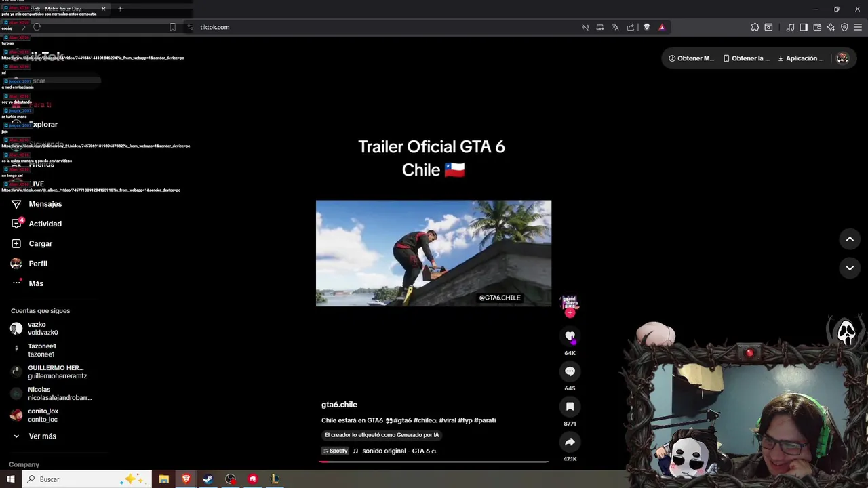Screen dimensions: 868x488
Task: Open Brave VPN shield icon
Action: [x=844, y=27]
